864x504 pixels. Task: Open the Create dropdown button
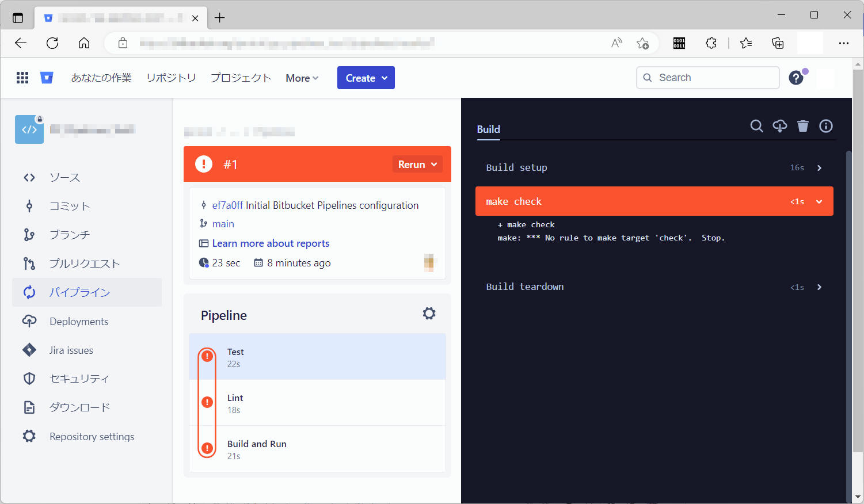[366, 78]
